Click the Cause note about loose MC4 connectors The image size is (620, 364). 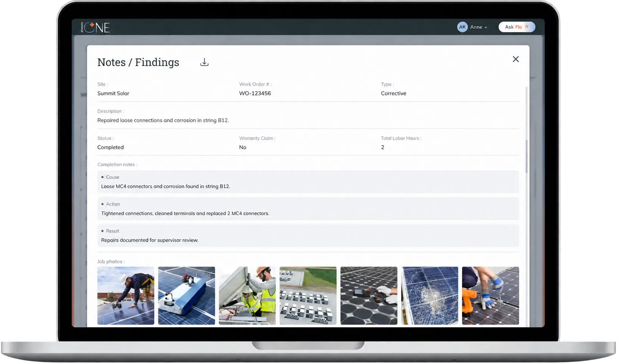tap(166, 187)
